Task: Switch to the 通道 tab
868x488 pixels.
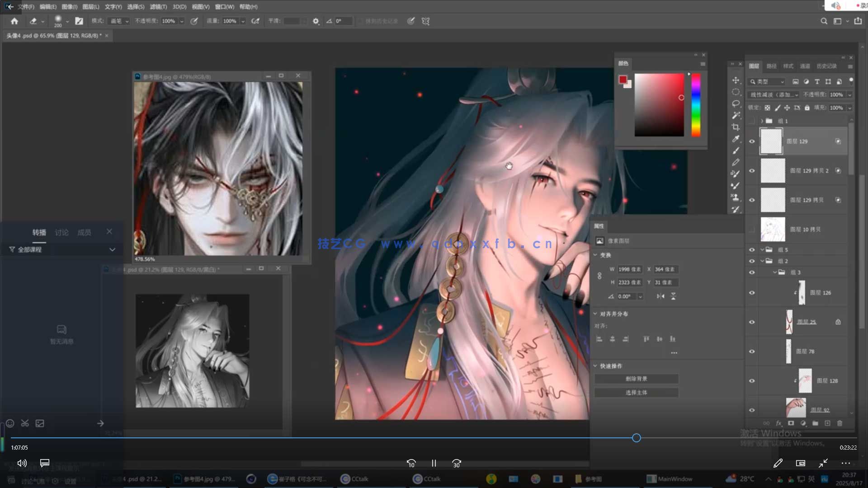Action: pyautogui.click(x=805, y=66)
